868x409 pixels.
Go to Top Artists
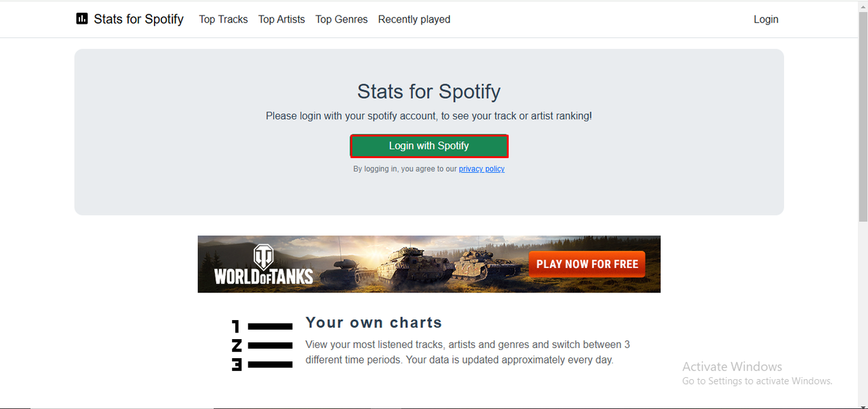pos(281,19)
